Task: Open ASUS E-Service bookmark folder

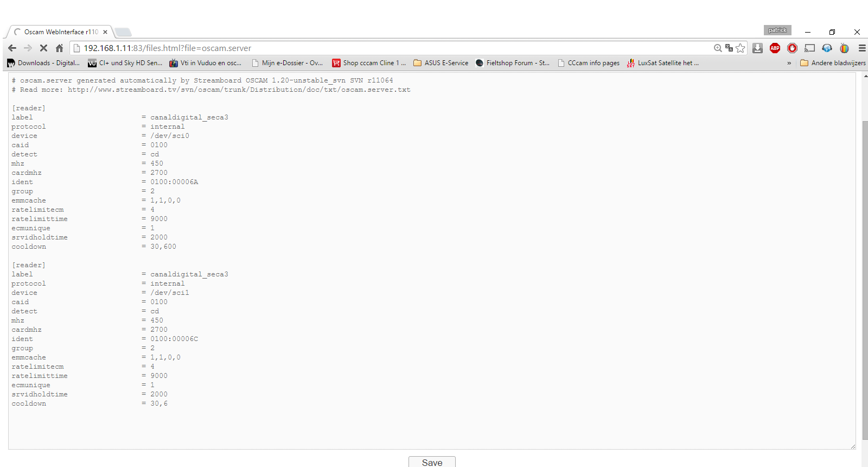Action: pyautogui.click(x=441, y=63)
